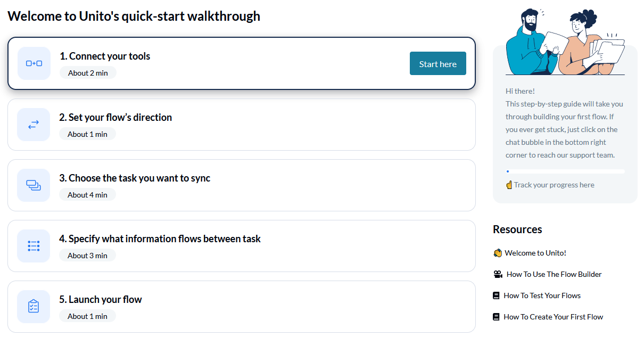This screenshot has width=644, height=337.
Task: Click the video camera icon beside Flow Builder
Action: pos(498,274)
